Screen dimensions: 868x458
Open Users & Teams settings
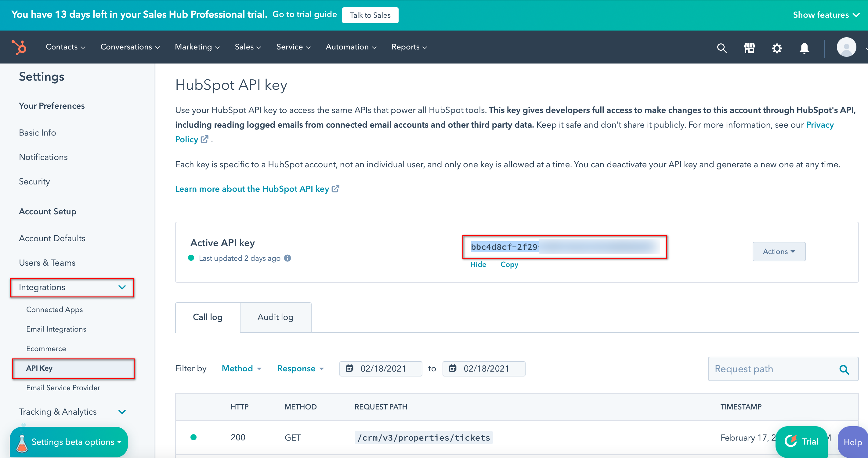[x=47, y=263]
